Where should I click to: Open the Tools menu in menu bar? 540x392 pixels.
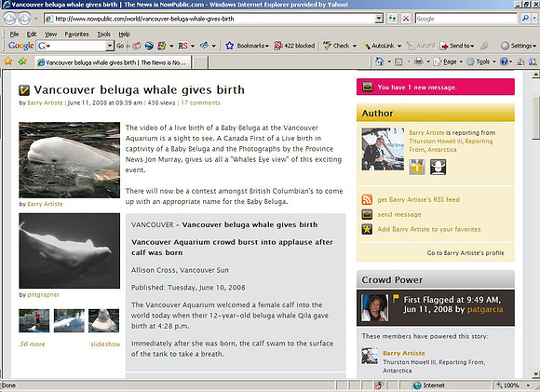tap(103, 34)
